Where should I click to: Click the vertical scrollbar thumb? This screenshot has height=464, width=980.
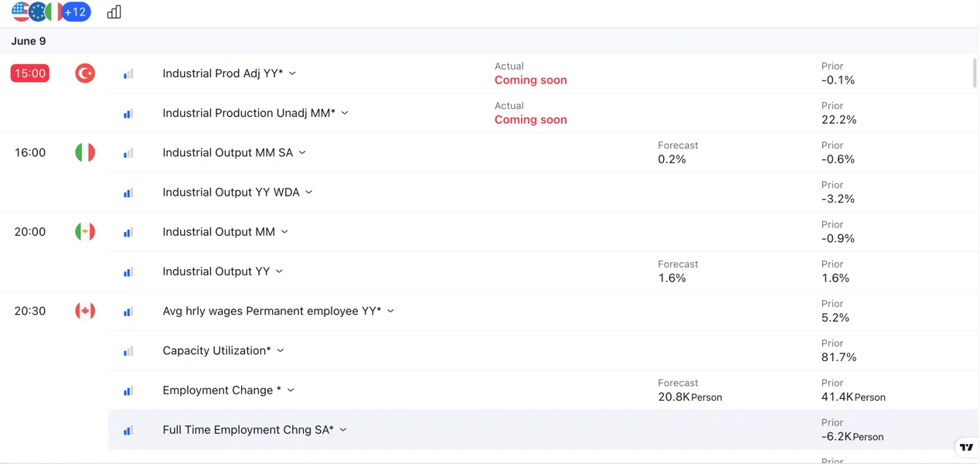coord(974,72)
